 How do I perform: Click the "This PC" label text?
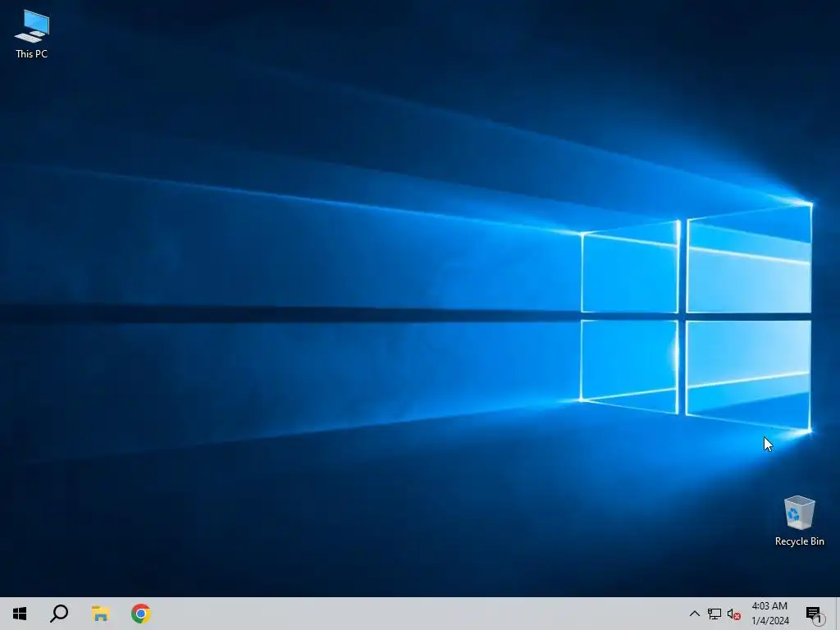coord(32,53)
